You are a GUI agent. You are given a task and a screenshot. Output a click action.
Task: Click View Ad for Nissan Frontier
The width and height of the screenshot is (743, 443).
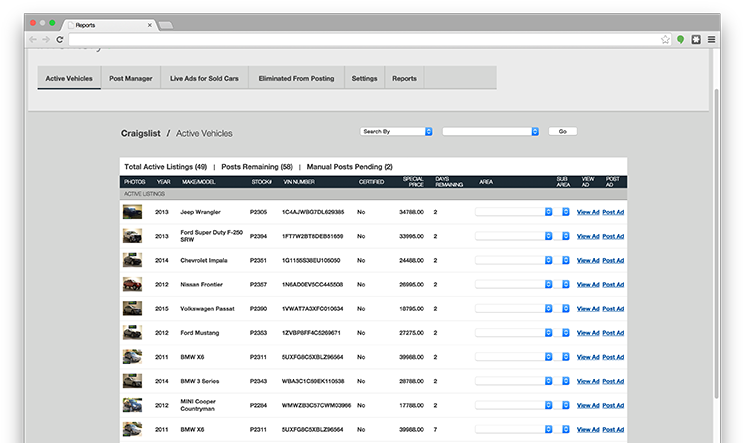tap(588, 285)
